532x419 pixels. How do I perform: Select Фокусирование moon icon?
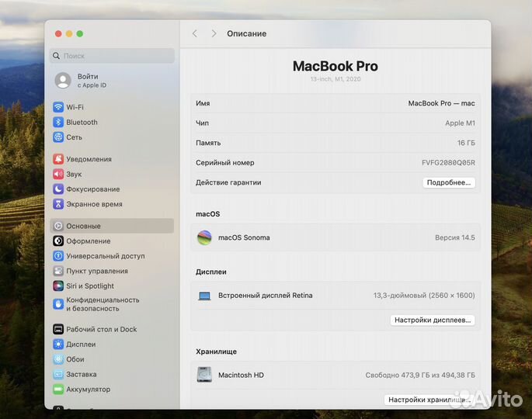[58, 189]
